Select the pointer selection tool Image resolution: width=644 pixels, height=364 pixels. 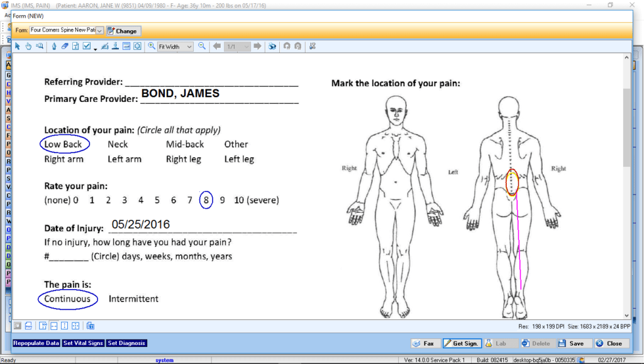[x=18, y=46]
